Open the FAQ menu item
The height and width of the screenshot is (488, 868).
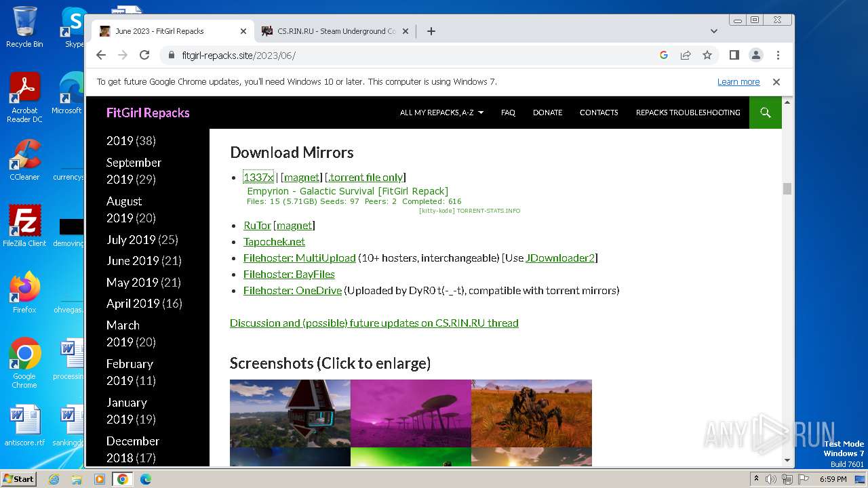(508, 113)
